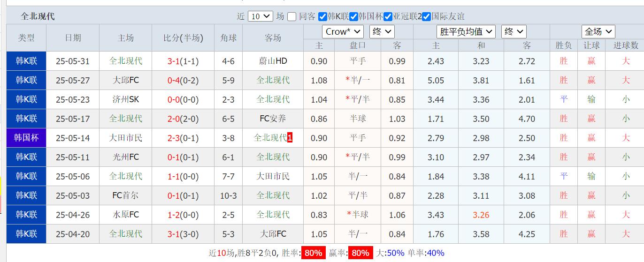Open the 济州SK team page
Screen dimensions: 644x262
[x=126, y=99]
